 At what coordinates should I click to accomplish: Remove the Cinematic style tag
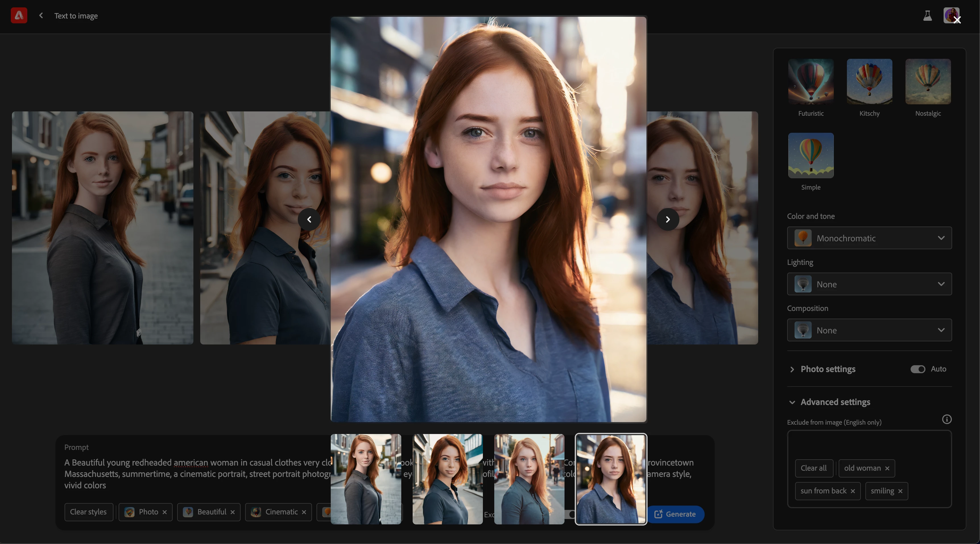point(304,512)
